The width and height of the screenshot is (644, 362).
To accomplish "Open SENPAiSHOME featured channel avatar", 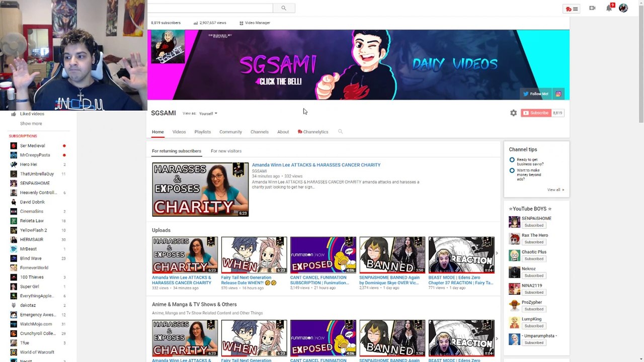I will [x=514, y=222].
